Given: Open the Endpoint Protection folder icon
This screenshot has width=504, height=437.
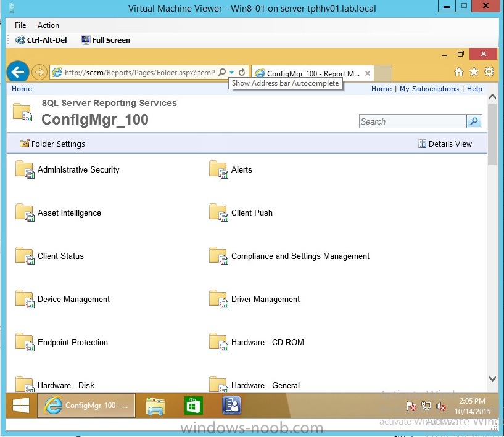Looking at the screenshot, I should pos(25,342).
